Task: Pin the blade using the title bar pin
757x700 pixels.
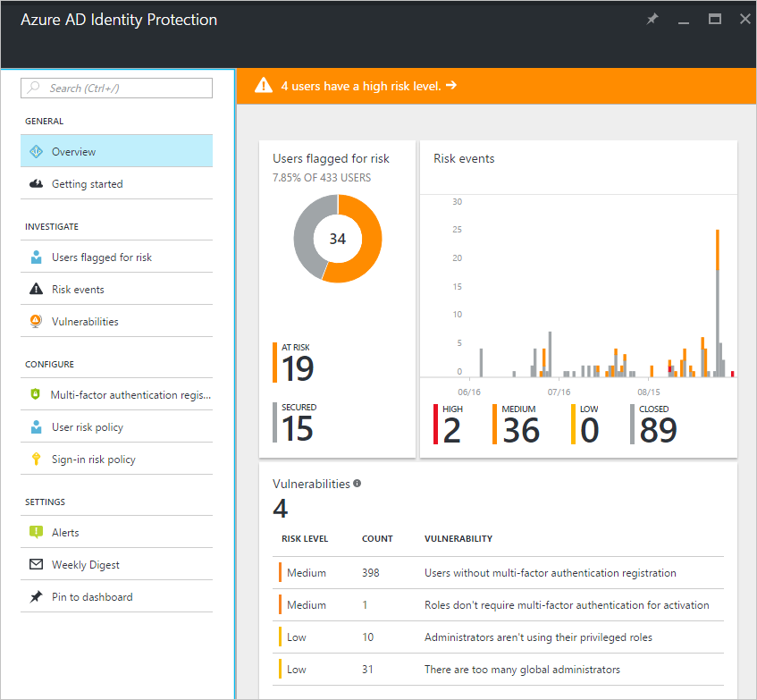Action: pyautogui.click(x=652, y=19)
